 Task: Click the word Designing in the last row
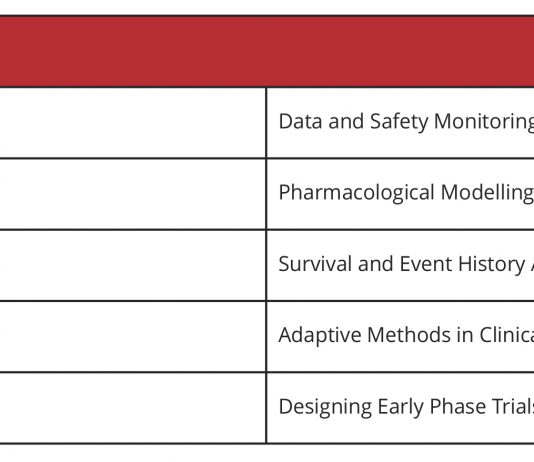(x=325, y=407)
